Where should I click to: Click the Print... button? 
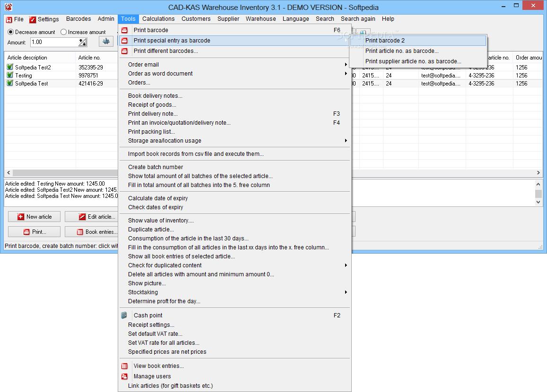34,232
